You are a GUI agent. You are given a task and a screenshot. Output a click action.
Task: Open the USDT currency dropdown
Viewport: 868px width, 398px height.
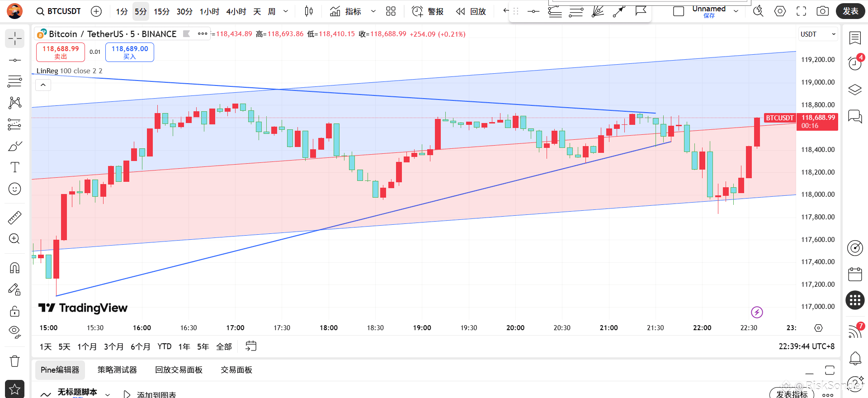(818, 34)
